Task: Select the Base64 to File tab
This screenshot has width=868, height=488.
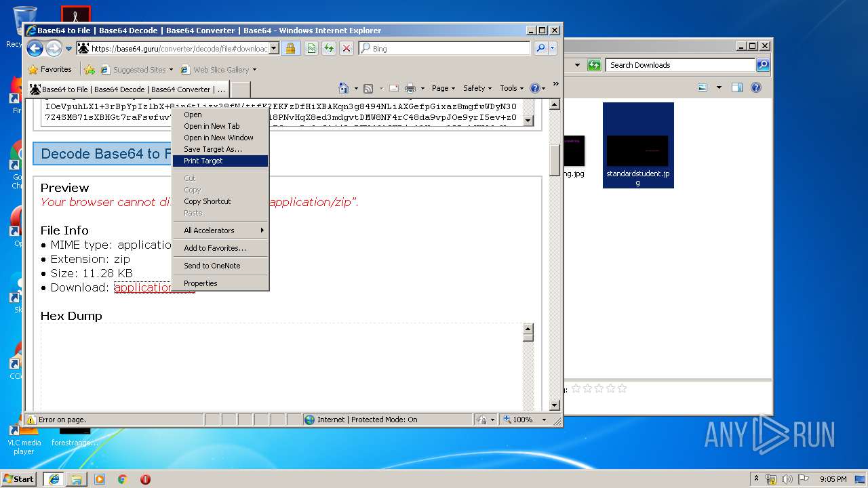Action: click(127, 89)
